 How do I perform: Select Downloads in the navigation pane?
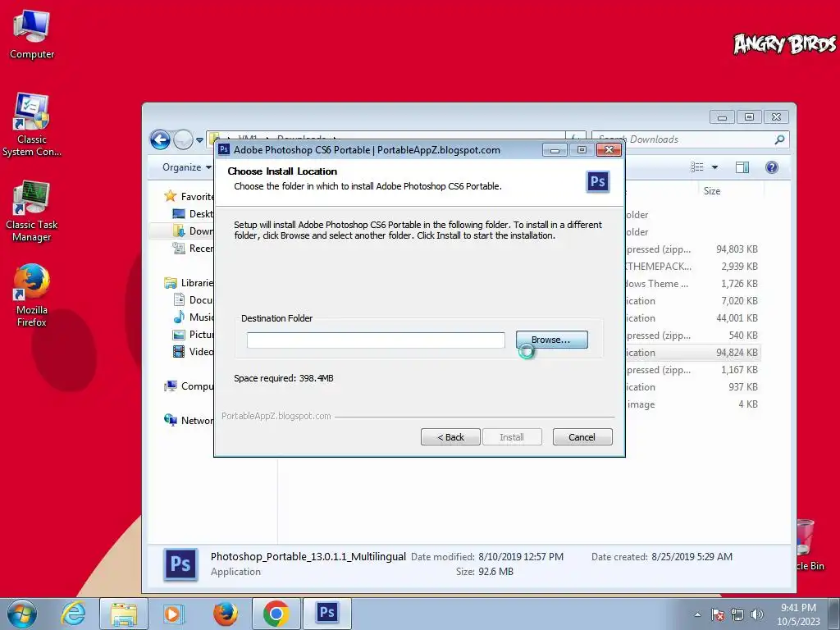point(193,231)
